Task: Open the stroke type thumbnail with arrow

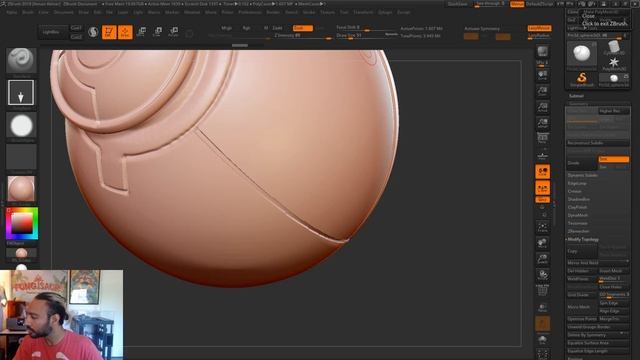Action: click(x=21, y=93)
